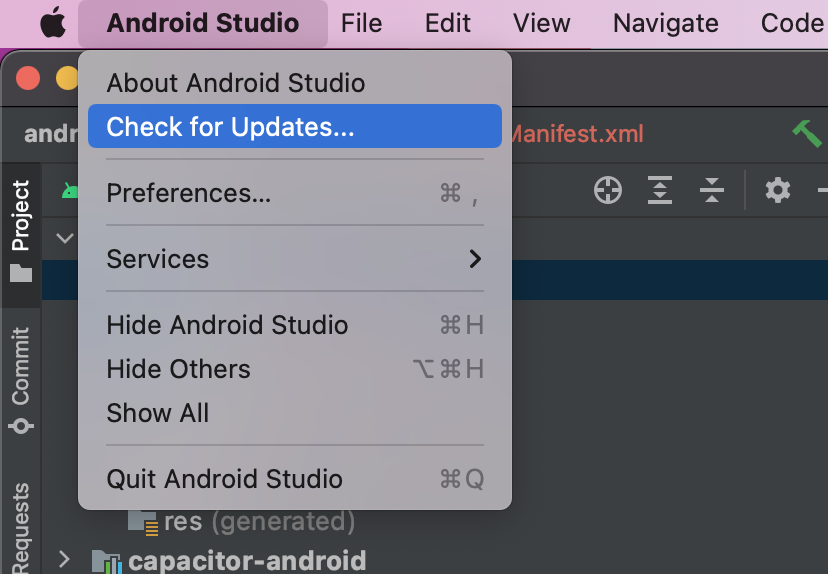Image resolution: width=828 pixels, height=574 pixels.
Task: Click the capacitor-android module icon
Action: tap(106, 560)
